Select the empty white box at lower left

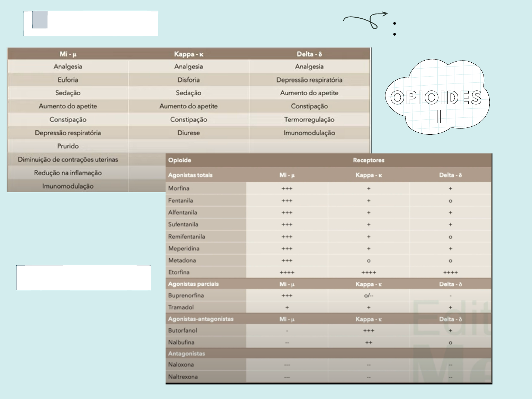coord(83,277)
